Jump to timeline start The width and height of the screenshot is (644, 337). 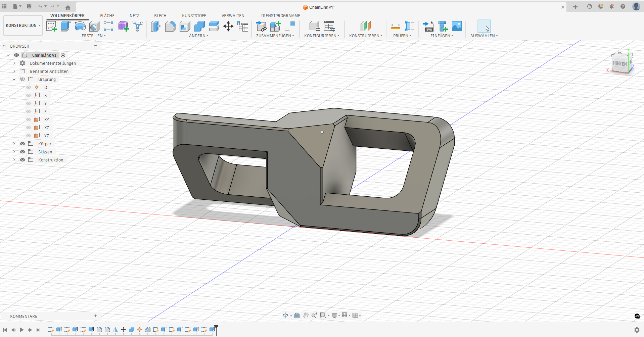click(5, 330)
